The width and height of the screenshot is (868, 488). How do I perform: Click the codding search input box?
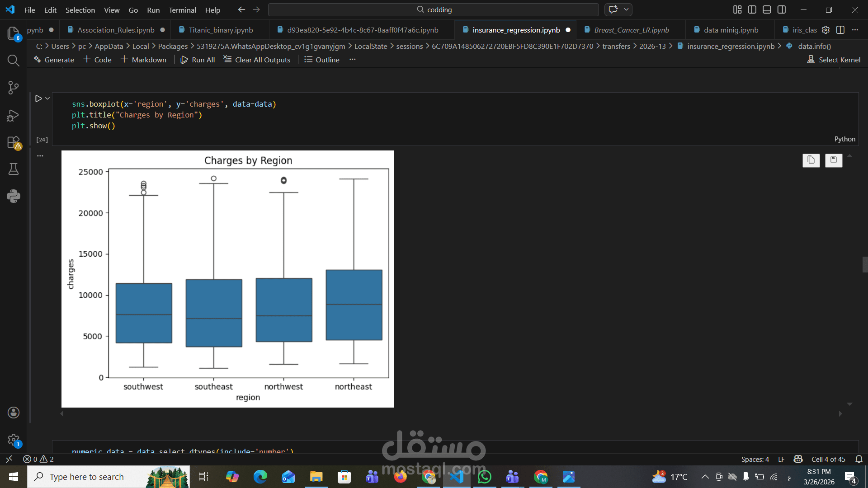pos(433,9)
